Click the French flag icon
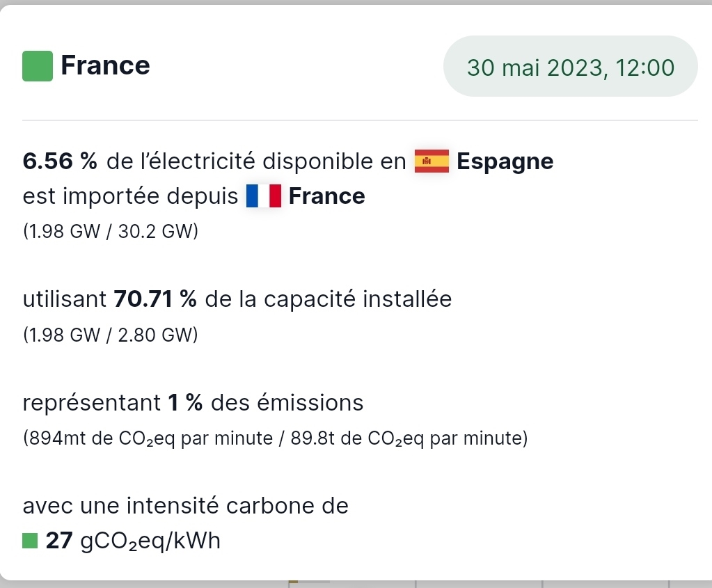The height and width of the screenshot is (588, 712). (x=263, y=197)
